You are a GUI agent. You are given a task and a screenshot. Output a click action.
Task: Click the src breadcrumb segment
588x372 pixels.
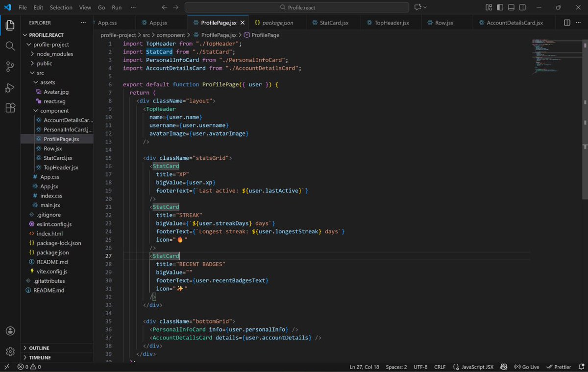pyautogui.click(x=146, y=35)
